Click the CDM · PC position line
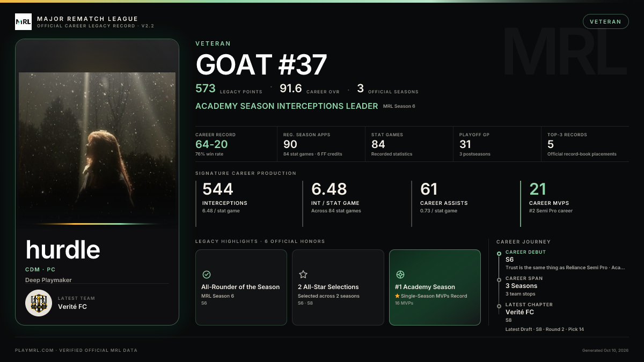The height and width of the screenshot is (362, 644). coord(41,269)
